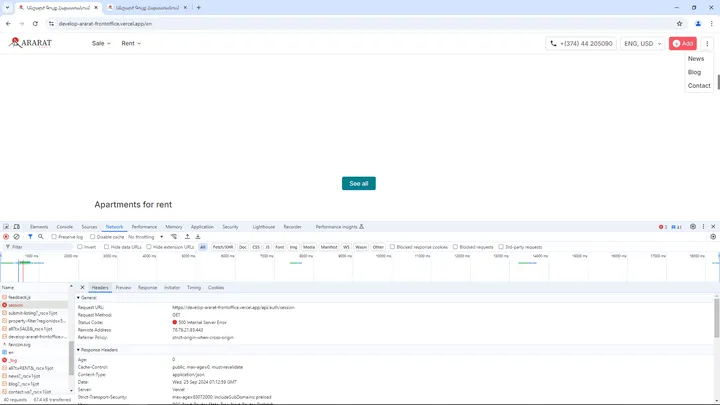
Task: Expand the Sale menu on website
Action: tap(102, 44)
